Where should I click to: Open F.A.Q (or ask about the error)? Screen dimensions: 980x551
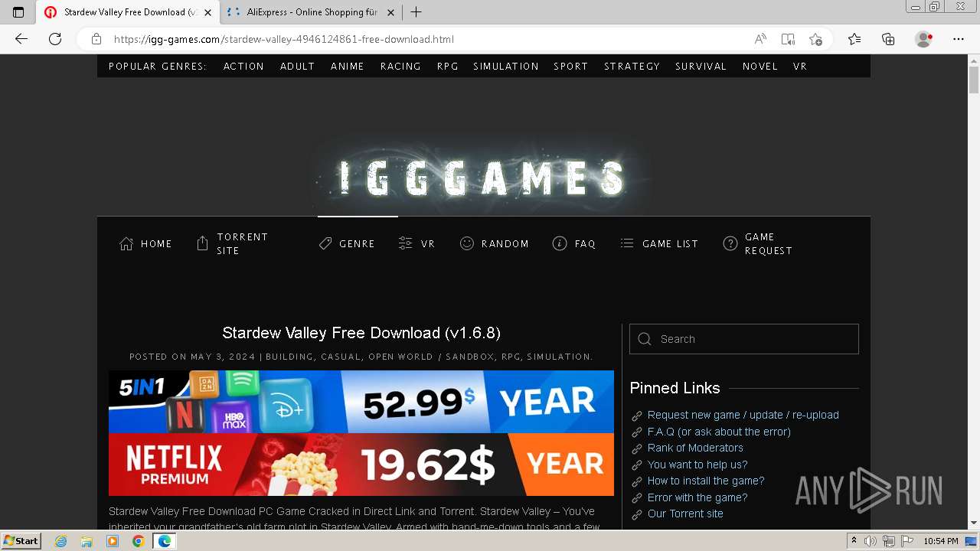719,432
